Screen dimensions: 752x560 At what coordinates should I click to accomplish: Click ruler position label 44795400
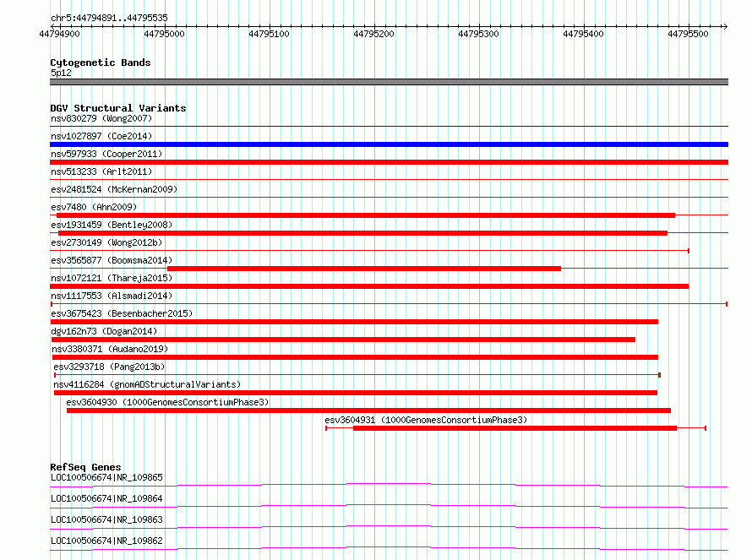[583, 34]
